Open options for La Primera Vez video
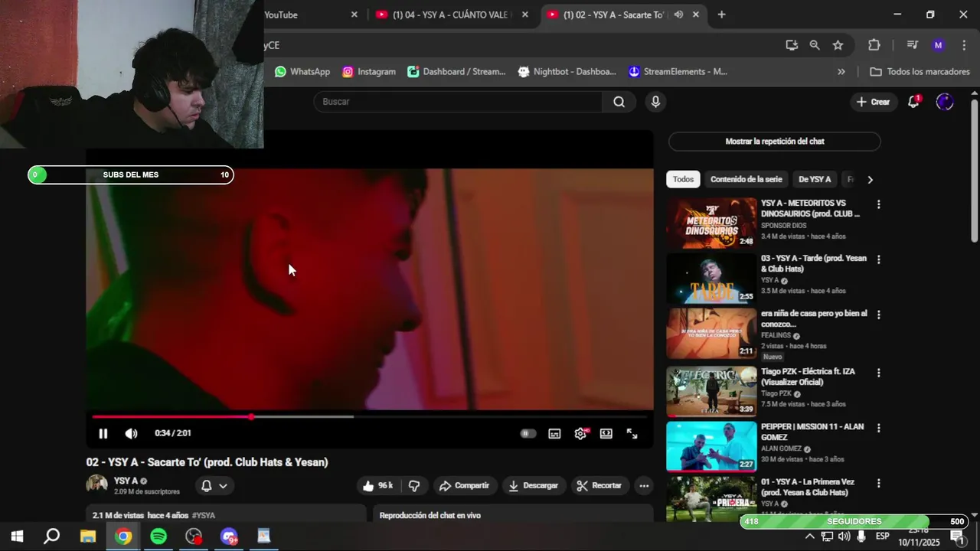The height and width of the screenshot is (551, 980). [878, 484]
